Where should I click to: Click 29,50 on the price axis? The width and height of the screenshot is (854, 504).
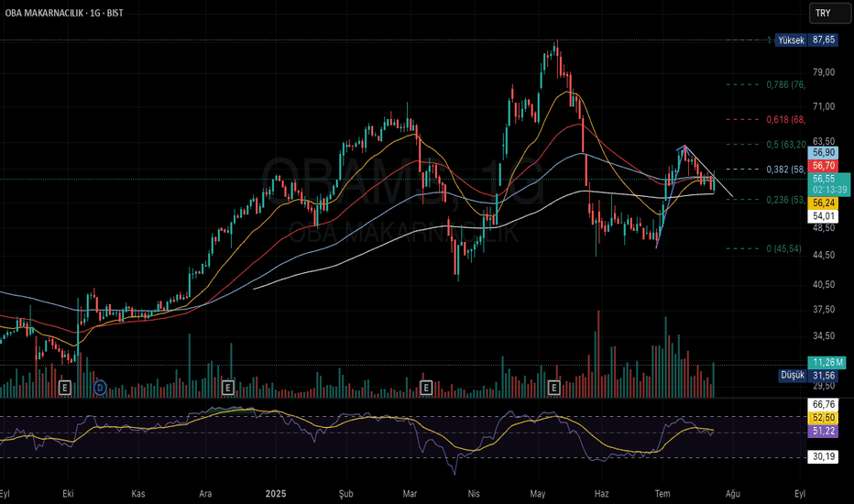point(824,386)
